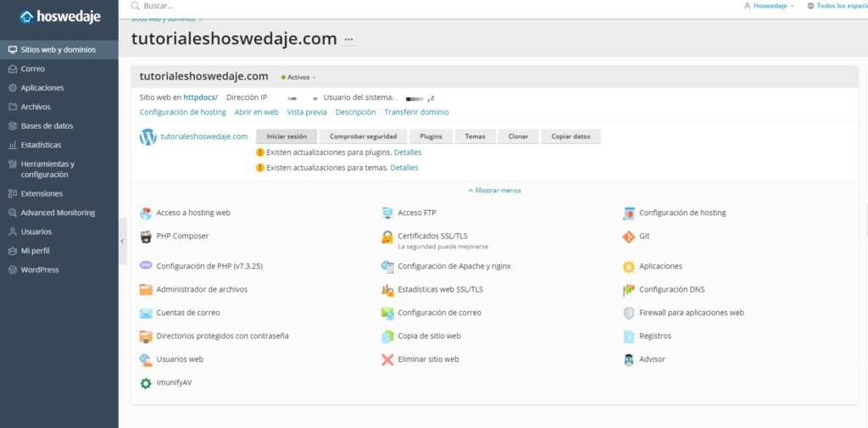Viewport: 868px width, 428px height.
Task: Open the Configuración de correo icon
Action: point(387,313)
